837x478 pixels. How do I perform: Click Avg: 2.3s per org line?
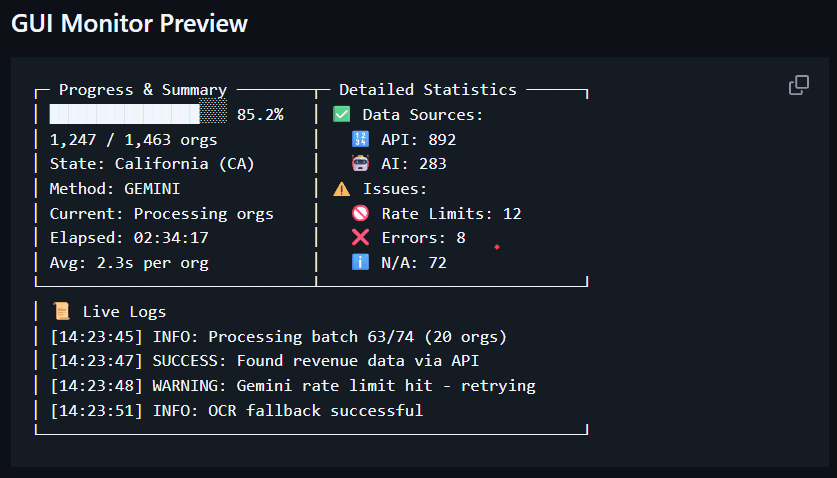(x=129, y=263)
